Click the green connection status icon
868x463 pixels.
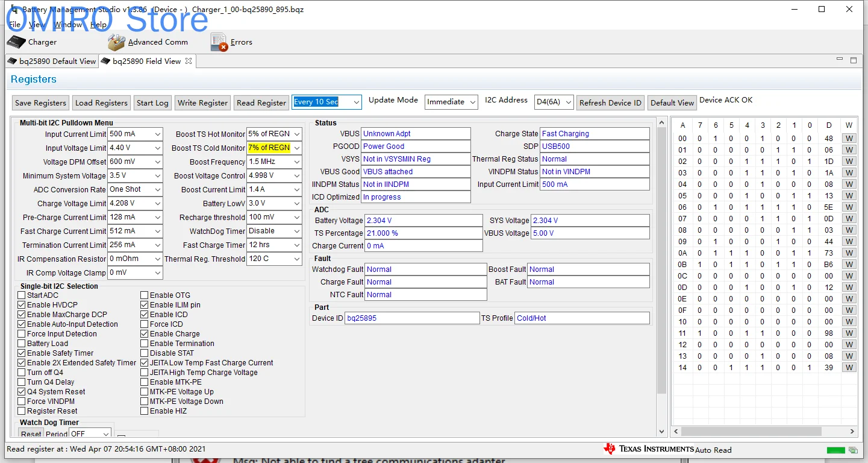[835, 450]
